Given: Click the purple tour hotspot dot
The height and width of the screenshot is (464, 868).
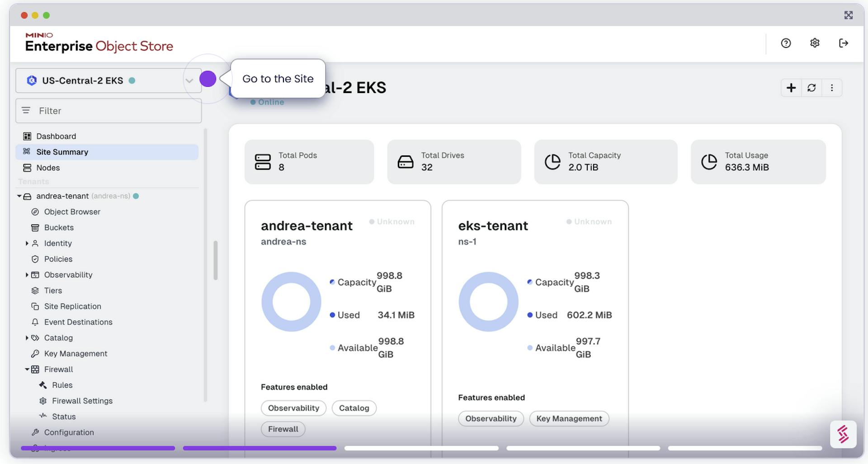Looking at the screenshot, I should tap(208, 79).
